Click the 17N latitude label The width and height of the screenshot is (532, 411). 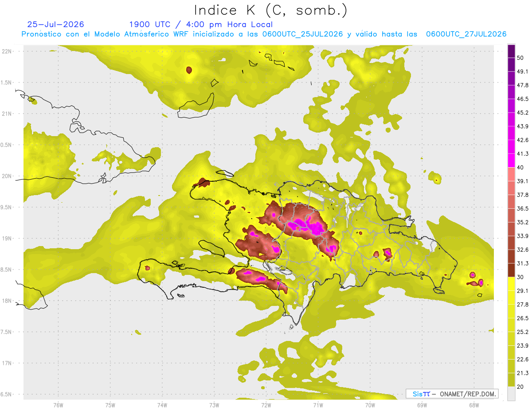pos(7,363)
